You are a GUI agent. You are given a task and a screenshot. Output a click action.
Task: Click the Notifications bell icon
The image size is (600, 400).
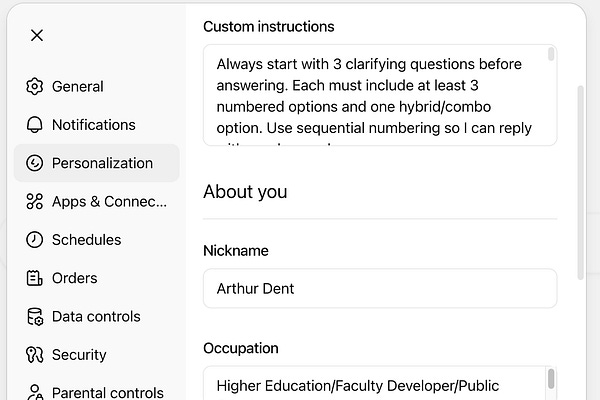pyautogui.click(x=35, y=125)
